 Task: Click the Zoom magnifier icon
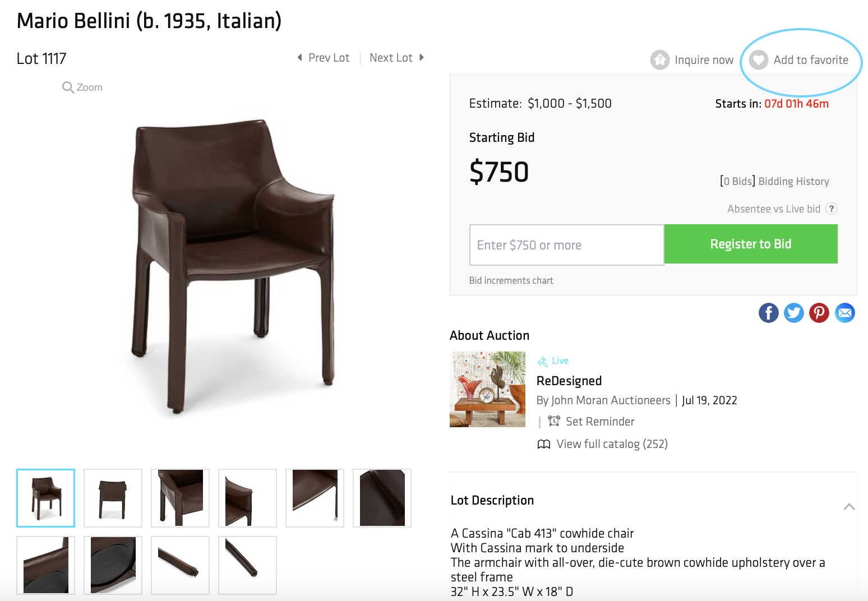[68, 87]
